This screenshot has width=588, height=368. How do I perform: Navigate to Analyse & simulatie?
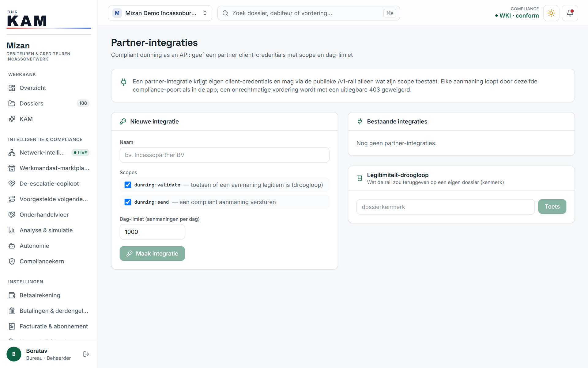tap(49, 230)
